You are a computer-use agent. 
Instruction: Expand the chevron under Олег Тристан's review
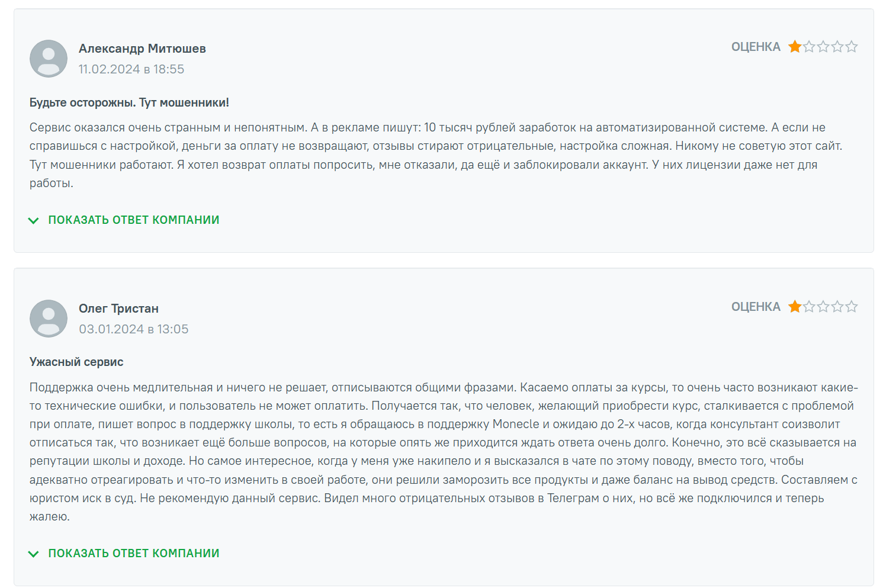tap(34, 554)
